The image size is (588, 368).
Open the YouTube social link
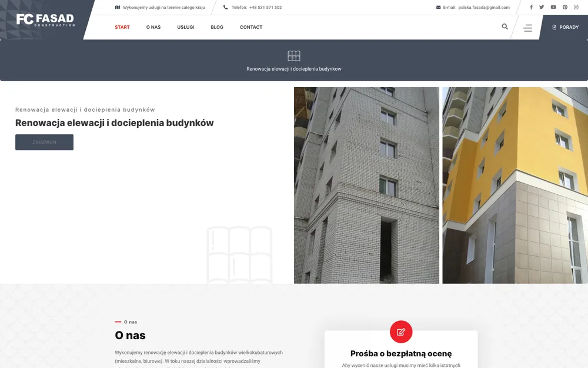point(553,7)
